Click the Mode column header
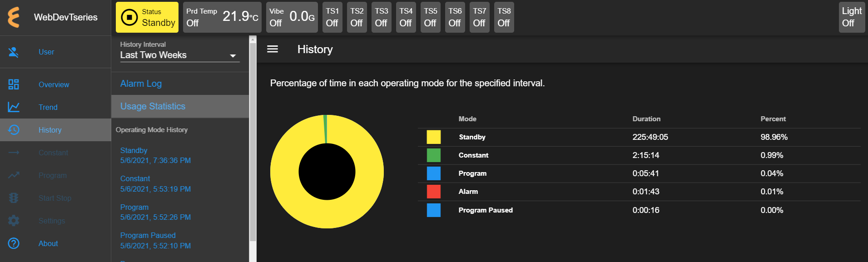Screen dimensions: 868x262 (x=467, y=119)
